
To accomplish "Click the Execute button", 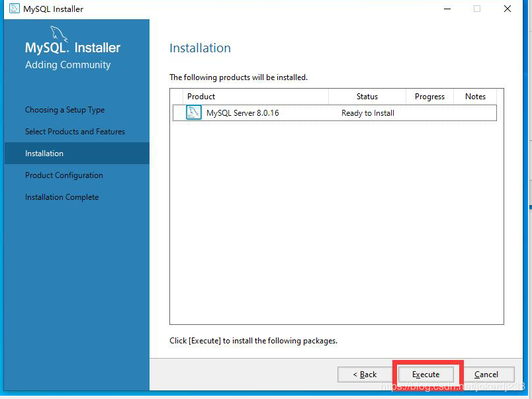I will coord(426,375).
